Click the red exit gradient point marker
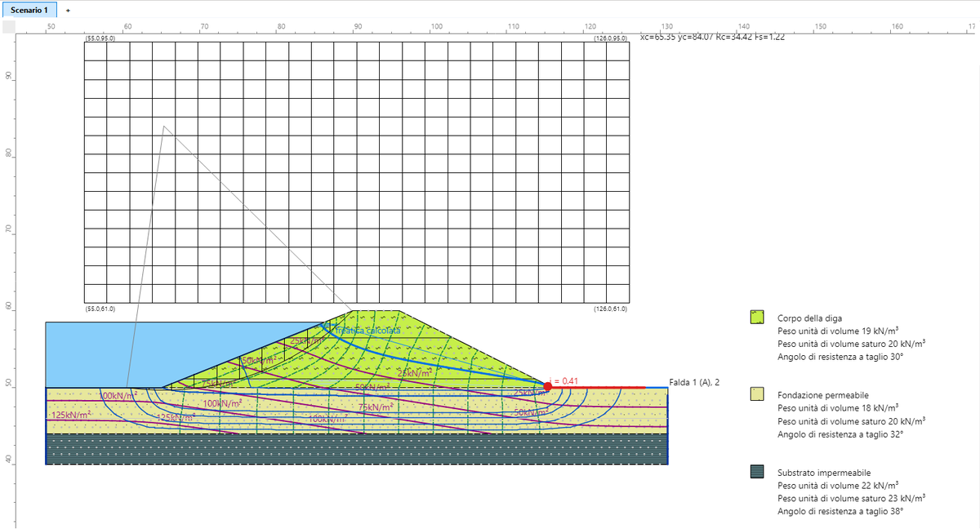Viewport: 980px width, 529px height. point(547,386)
